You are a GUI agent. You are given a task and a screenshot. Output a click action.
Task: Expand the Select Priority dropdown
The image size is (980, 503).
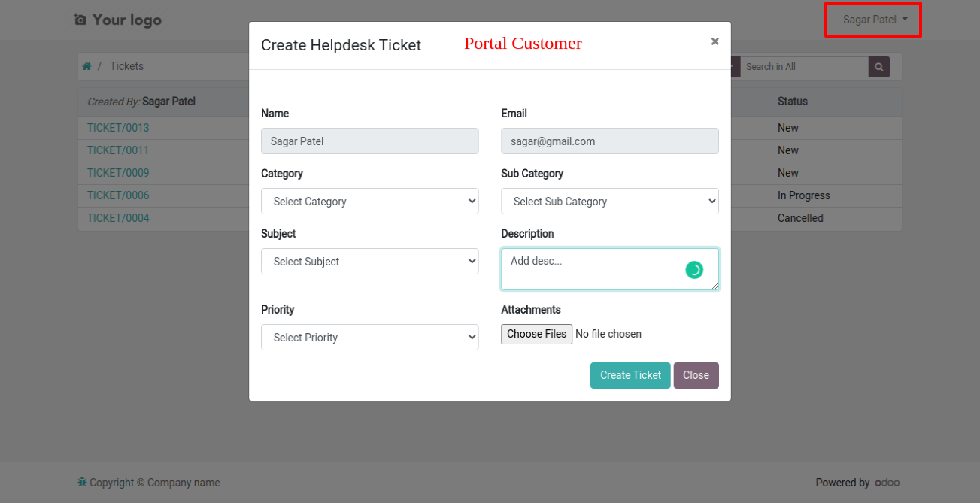click(370, 338)
